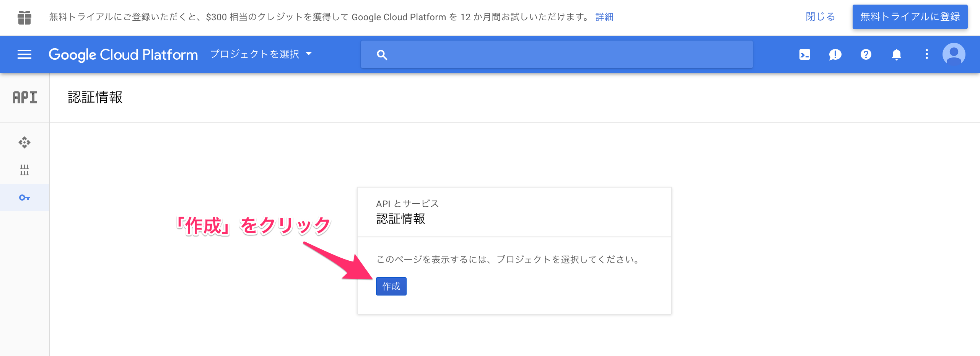Open the hamburger navigation menu

coord(24,55)
